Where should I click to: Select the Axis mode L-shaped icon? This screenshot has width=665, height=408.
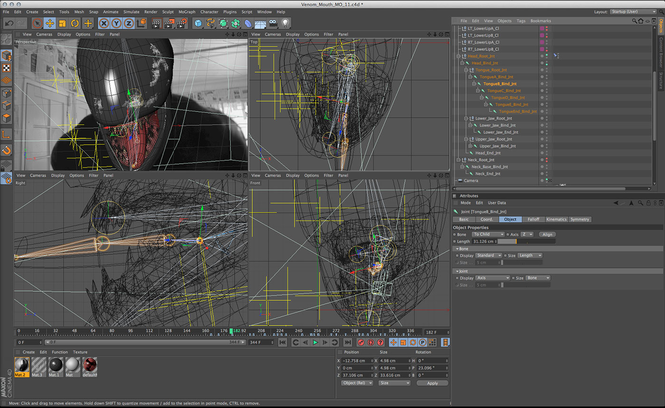(6, 135)
